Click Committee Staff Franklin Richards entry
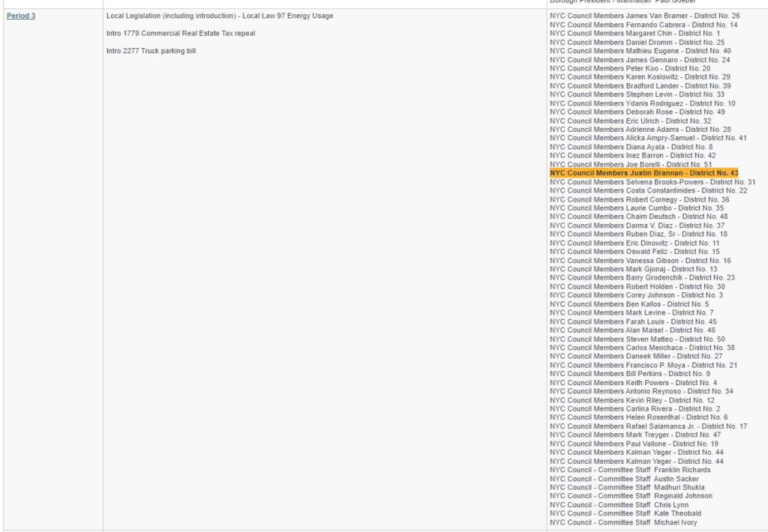This screenshot has width=768, height=532. pos(630,470)
